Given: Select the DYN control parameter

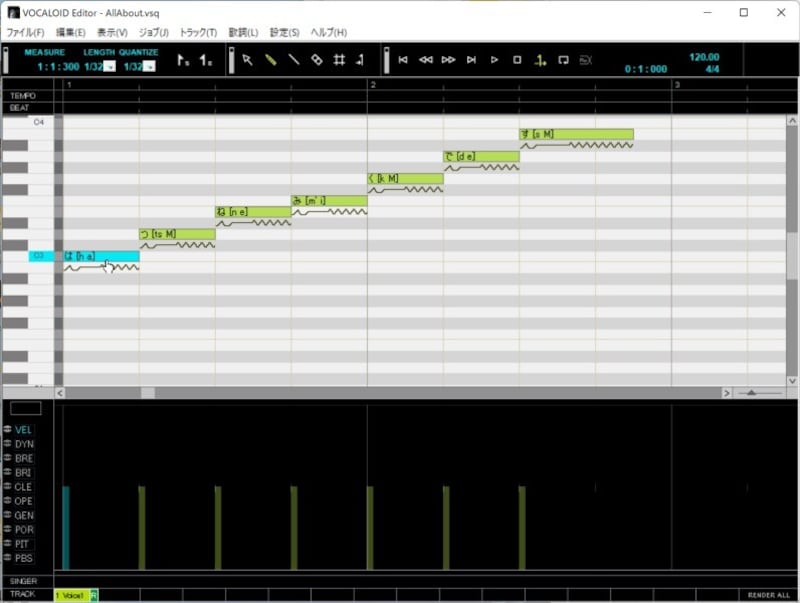Looking at the screenshot, I should tap(24, 444).
